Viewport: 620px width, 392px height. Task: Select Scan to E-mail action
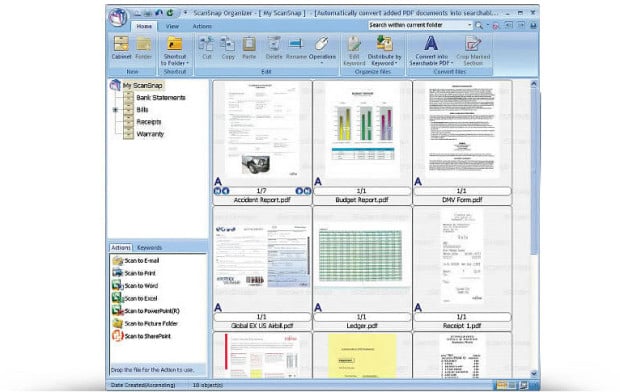pyautogui.click(x=136, y=261)
